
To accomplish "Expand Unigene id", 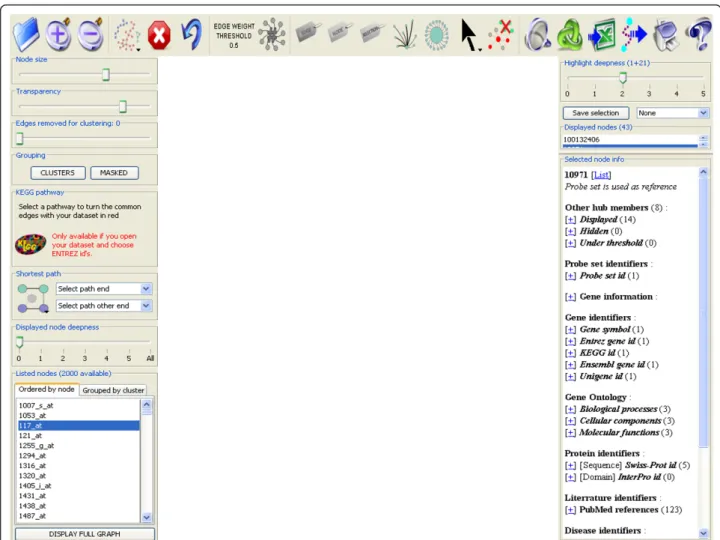I will click(x=570, y=377).
